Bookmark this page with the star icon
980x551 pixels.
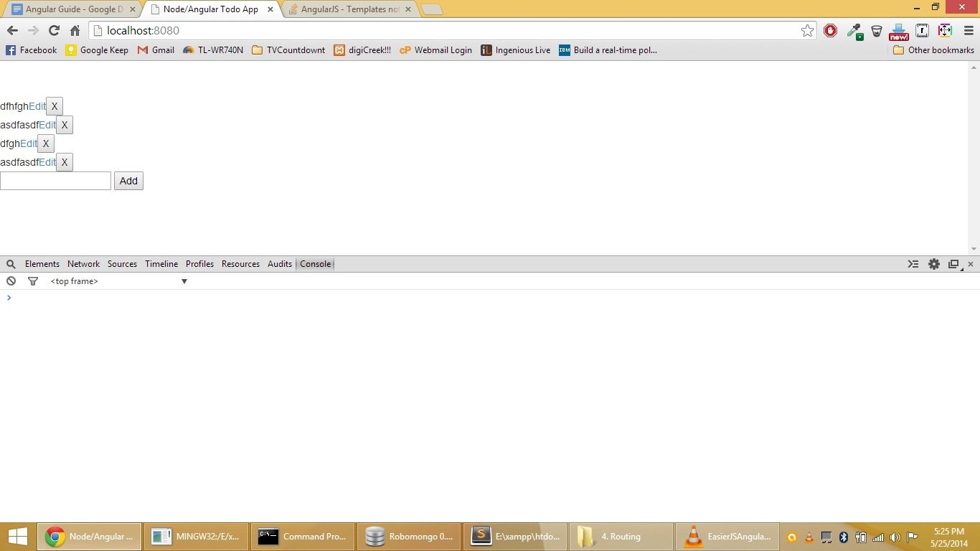pos(808,30)
